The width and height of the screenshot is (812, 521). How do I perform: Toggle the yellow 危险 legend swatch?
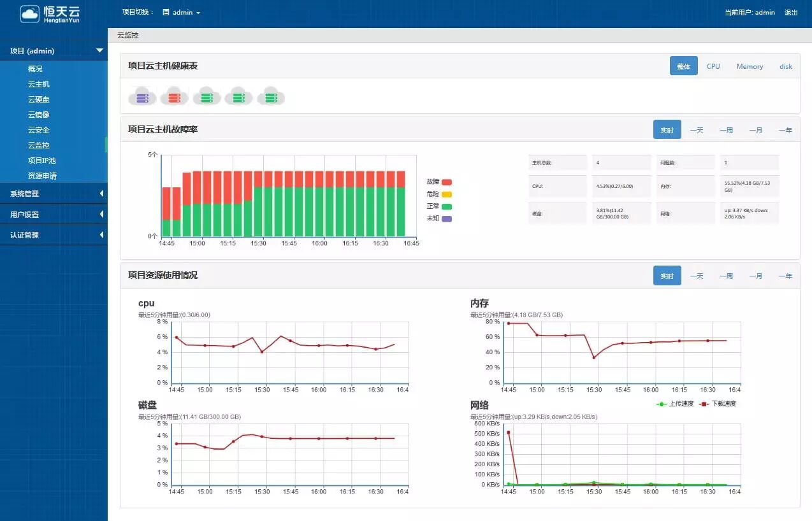(447, 194)
